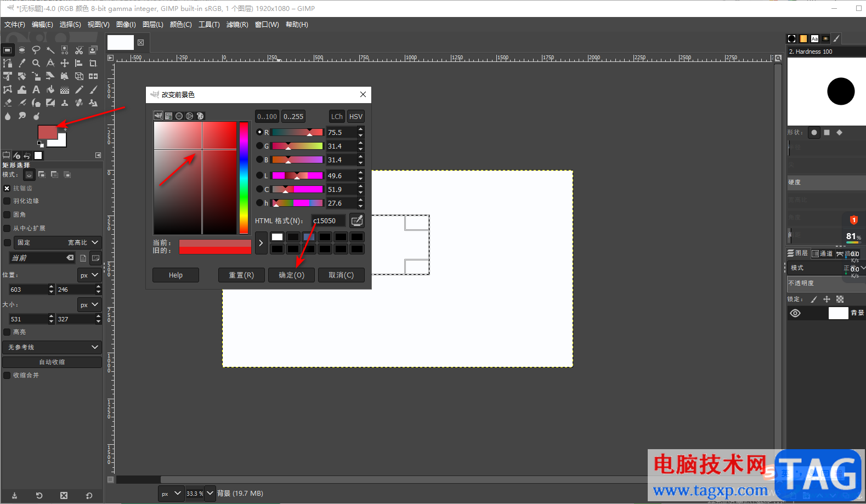Select the Fuzzy Select magic wand

50,50
